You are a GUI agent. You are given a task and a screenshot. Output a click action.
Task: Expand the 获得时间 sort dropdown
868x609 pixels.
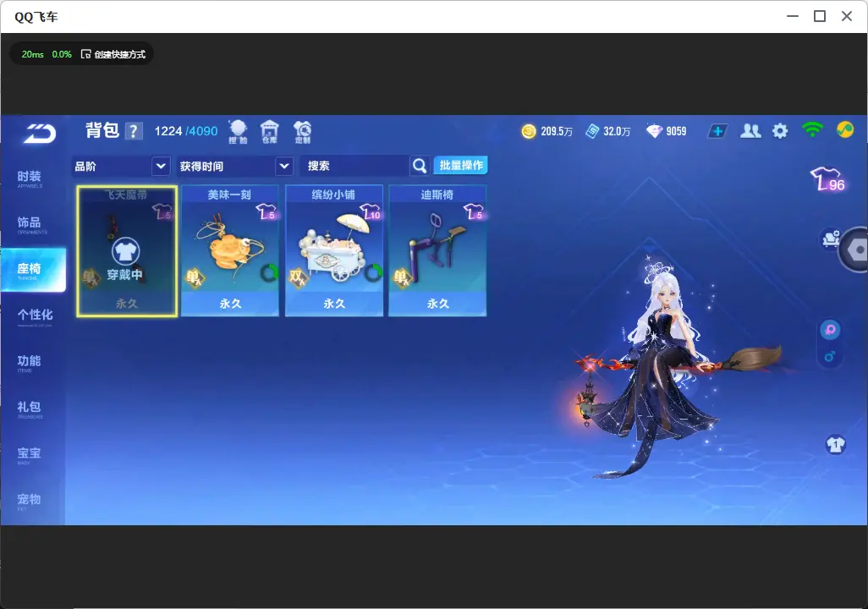pos(234,166)
